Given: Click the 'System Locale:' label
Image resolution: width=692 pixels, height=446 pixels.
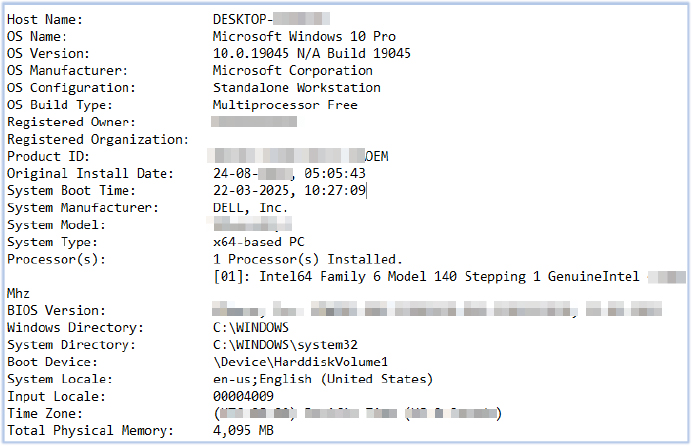Looking at the screenshot, I should (60, 380).
